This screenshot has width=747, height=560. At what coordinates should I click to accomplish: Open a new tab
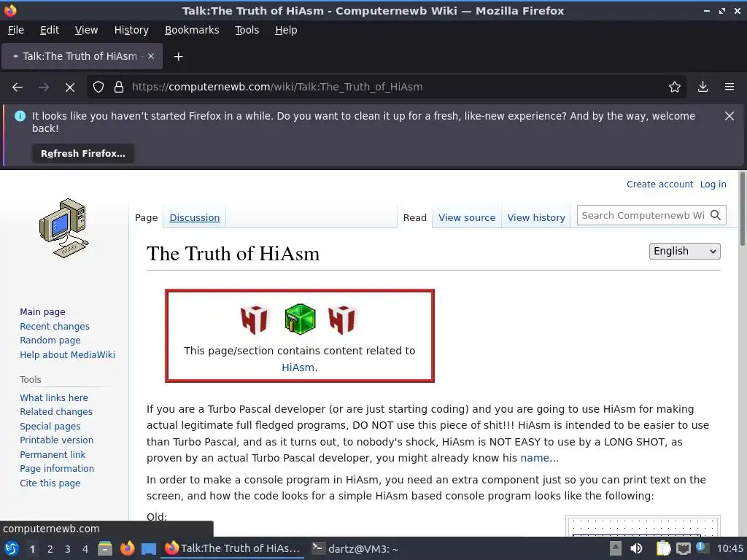point(178,57)
